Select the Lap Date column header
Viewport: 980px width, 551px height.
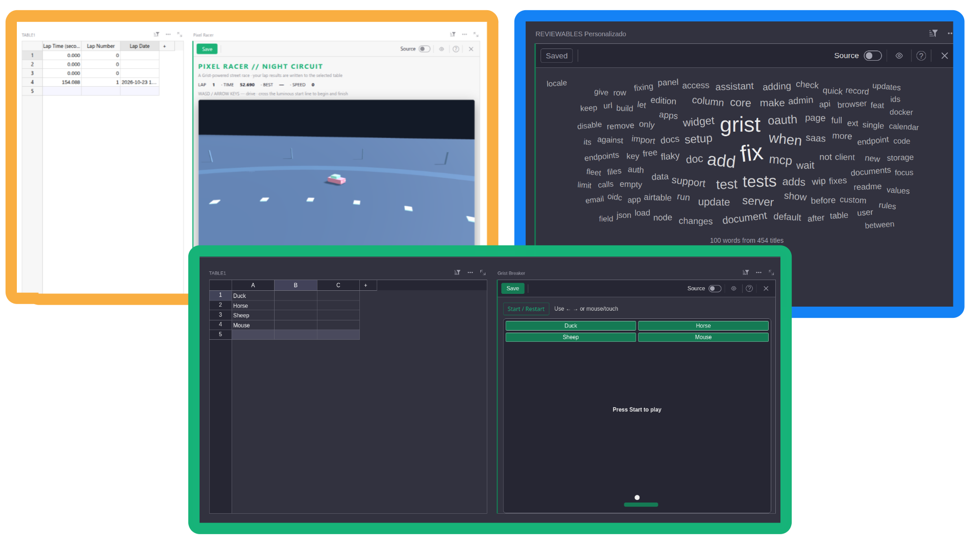coord(139,46)
